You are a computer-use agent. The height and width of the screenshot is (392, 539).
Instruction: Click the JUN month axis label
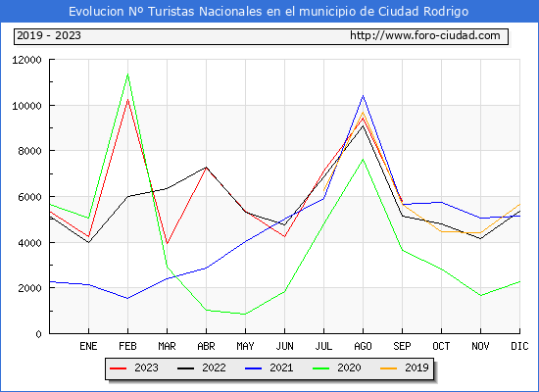284,346
